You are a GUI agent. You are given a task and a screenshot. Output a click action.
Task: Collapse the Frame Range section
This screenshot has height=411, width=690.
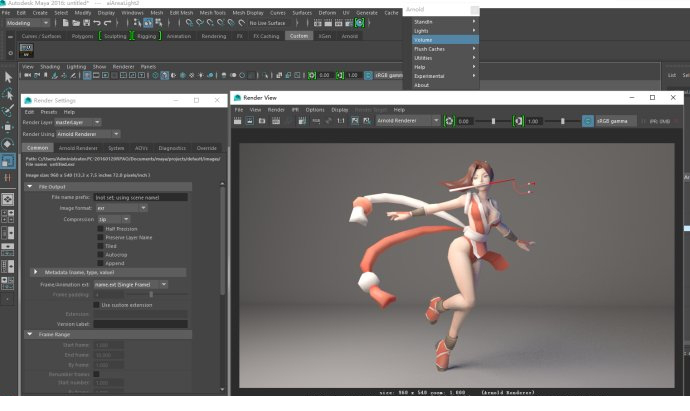tap(30, 334)
